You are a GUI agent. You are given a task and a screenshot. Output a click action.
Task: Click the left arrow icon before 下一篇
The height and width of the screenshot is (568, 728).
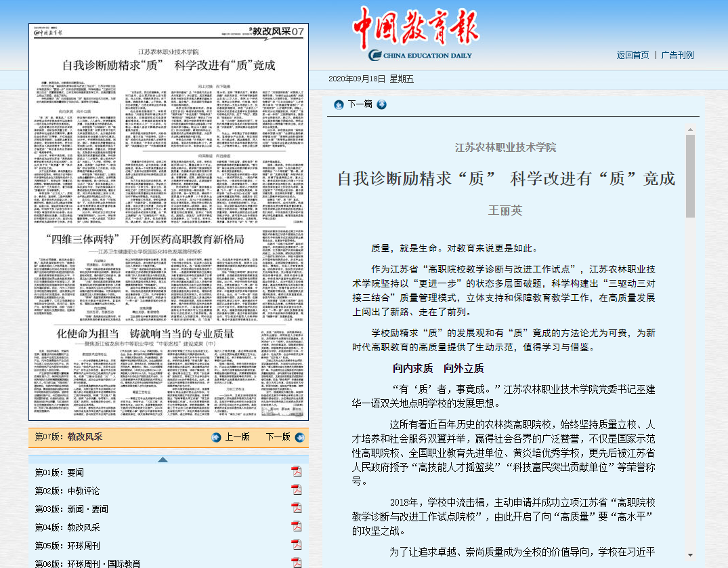pos(339,104)
